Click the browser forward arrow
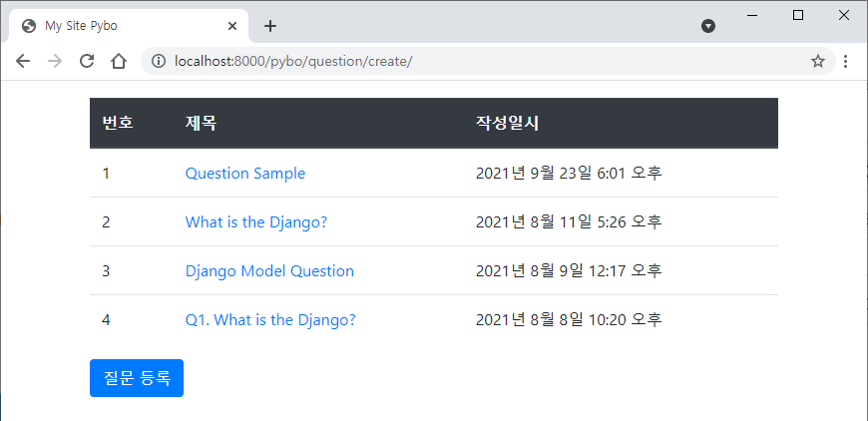The height and width of the screenshot is (421, 868). click(55, 61)
